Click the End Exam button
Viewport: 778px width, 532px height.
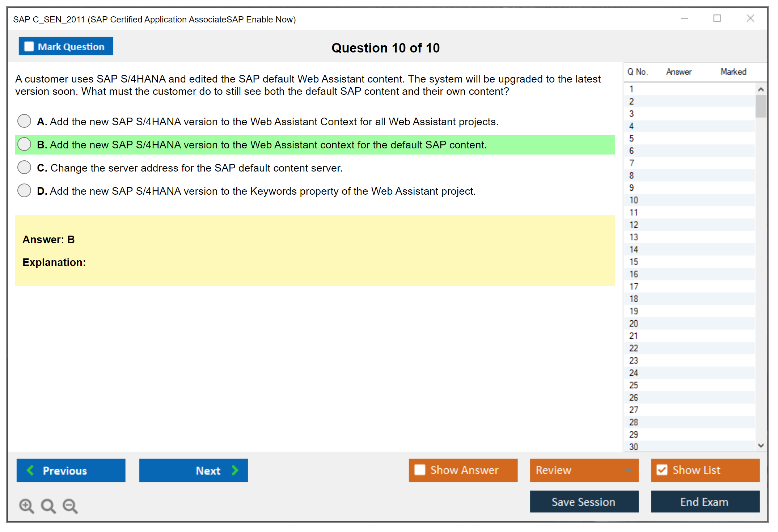tap(705, 502)
